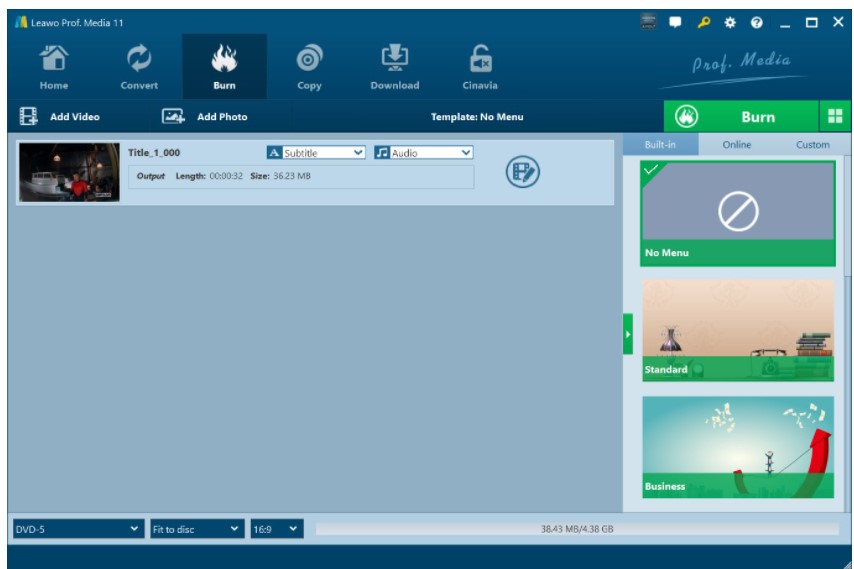Switch to the Online templates tab

736,145
